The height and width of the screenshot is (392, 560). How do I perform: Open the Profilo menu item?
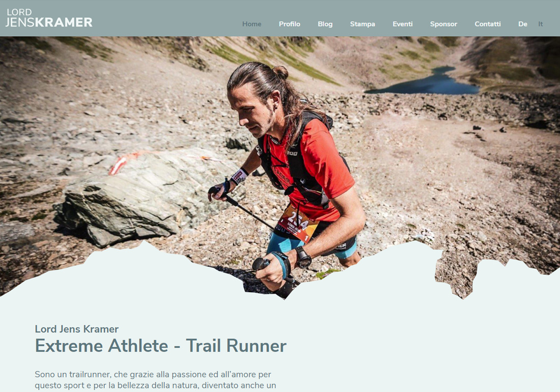(289, 24)
